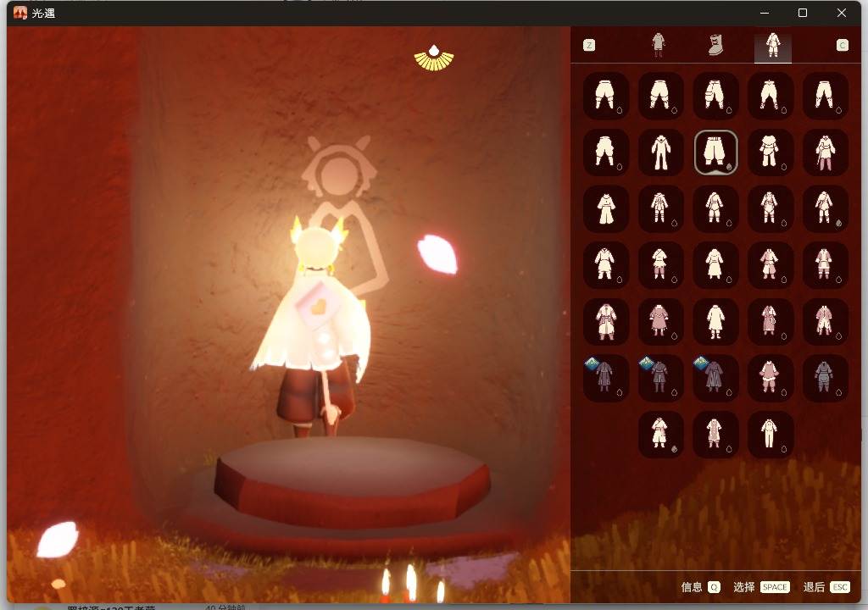Viewport: 868px width, 610px height.
Task: Select the baggy pants in second row, first column
Action: [x=605, y=152]
